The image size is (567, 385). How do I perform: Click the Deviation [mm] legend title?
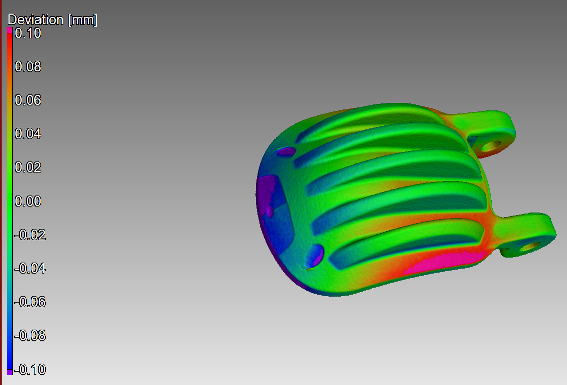coord(52,20)
